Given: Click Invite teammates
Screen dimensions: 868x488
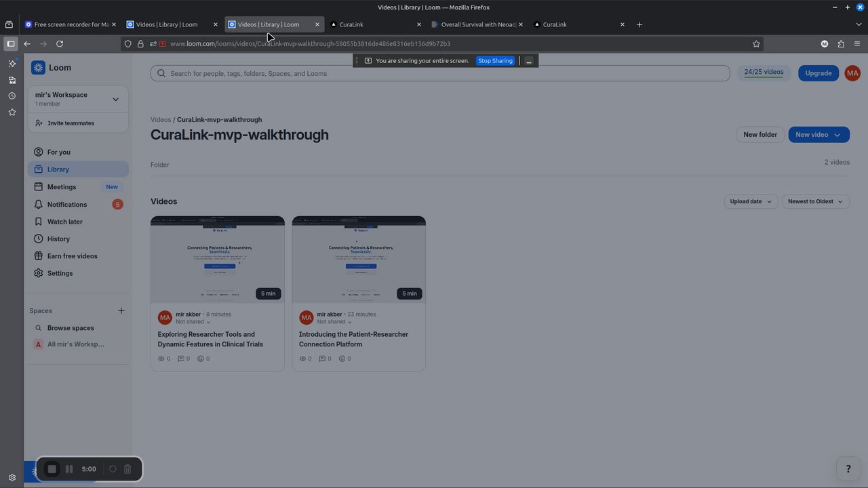Looking at the screenshot, I should click(x=78, y=123).
